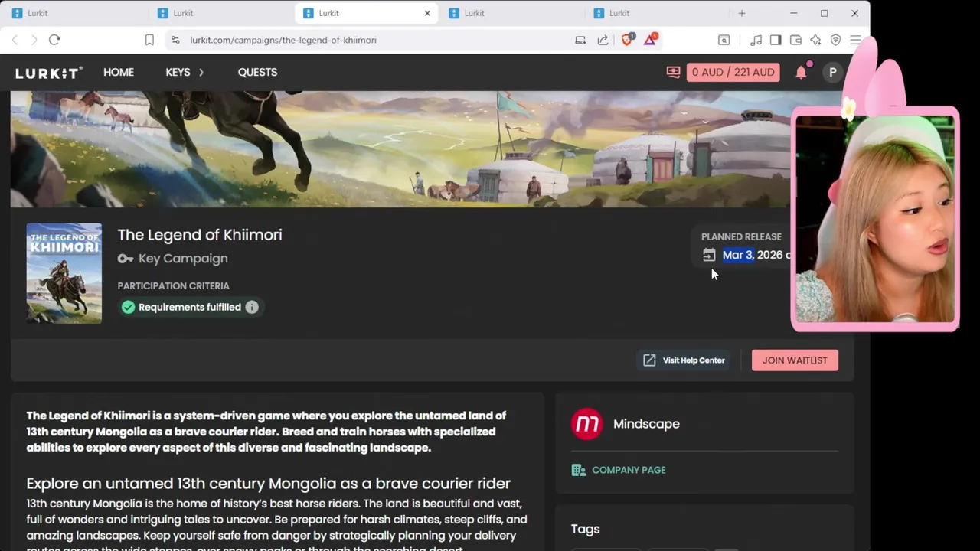This screenshot has height=551, width=980.
Task: Click the Tags heading
Action: pyautogui.click(x=585, y=529)
